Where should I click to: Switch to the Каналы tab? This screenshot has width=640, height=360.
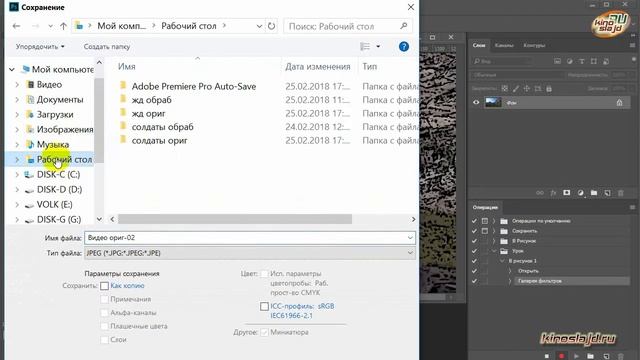pyautogui.click(x=504, y=45)
